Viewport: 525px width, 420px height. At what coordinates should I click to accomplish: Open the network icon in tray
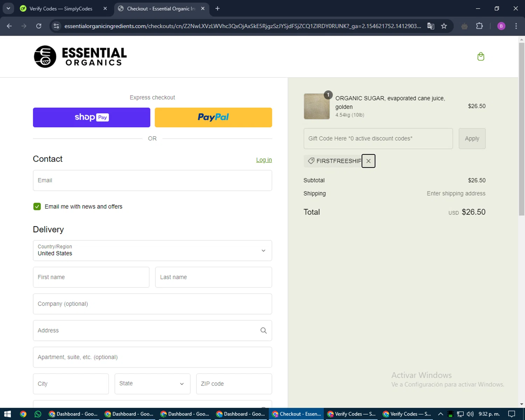pyautogui.click(x=460, y=414)
